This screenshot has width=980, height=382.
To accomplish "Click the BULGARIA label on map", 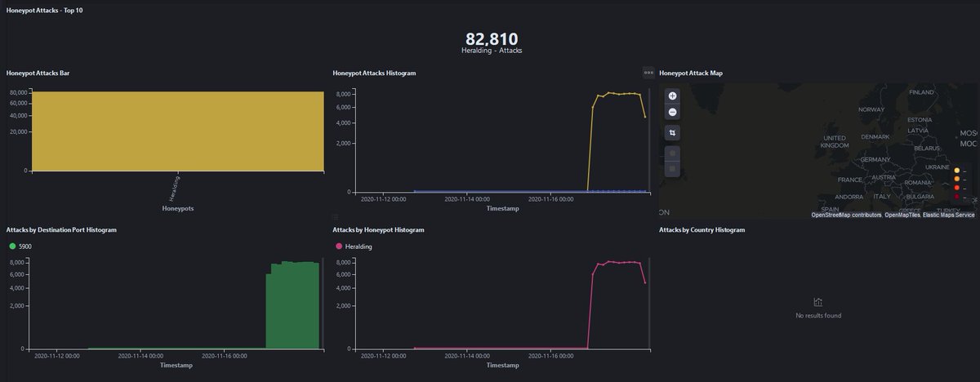I will (x=920, y=196).
